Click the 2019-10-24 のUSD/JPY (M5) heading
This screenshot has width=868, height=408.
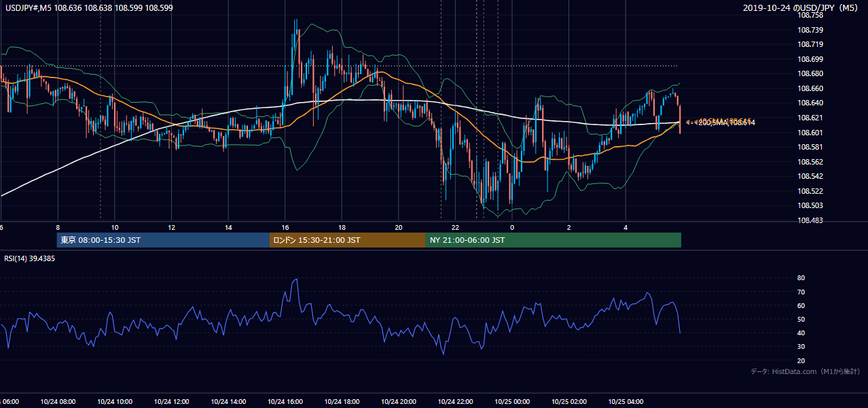pyautogui.click(x=802, y=8)
